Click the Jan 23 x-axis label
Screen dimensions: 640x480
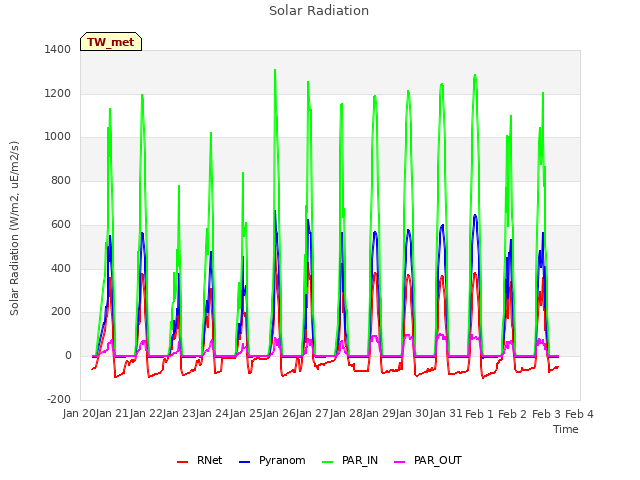(x=180, y=414)
